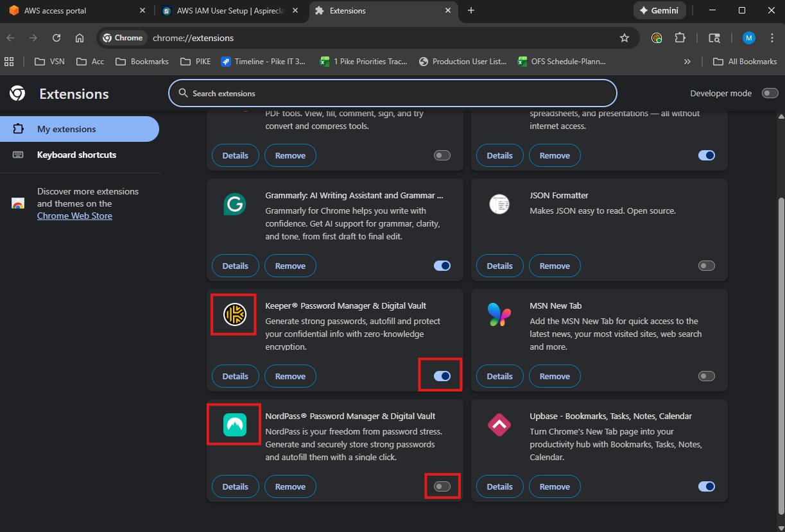
Task: Click the colored extension icon beside star
Action: pos(656,38)
